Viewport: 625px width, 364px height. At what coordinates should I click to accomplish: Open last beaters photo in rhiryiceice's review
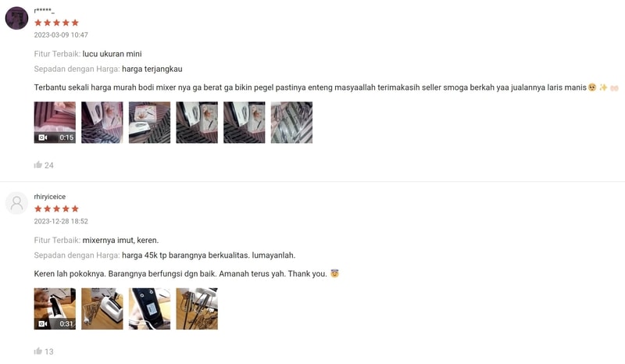click(x=197, y=309)
